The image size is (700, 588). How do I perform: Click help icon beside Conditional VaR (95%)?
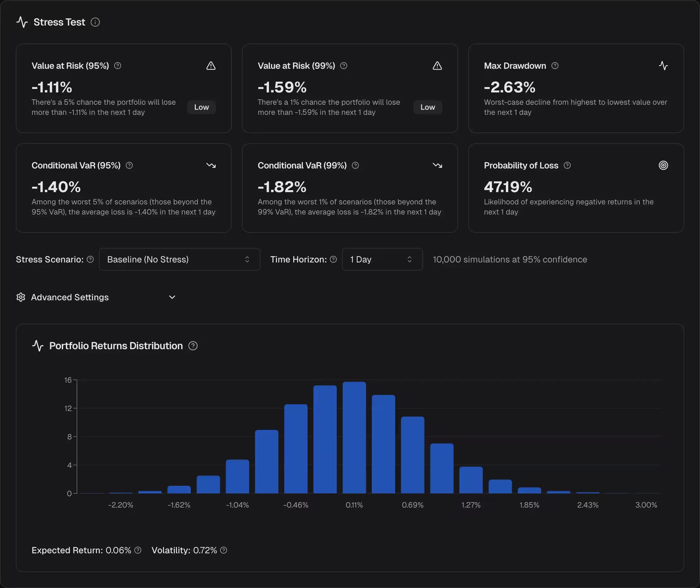[x=129, y=165]
